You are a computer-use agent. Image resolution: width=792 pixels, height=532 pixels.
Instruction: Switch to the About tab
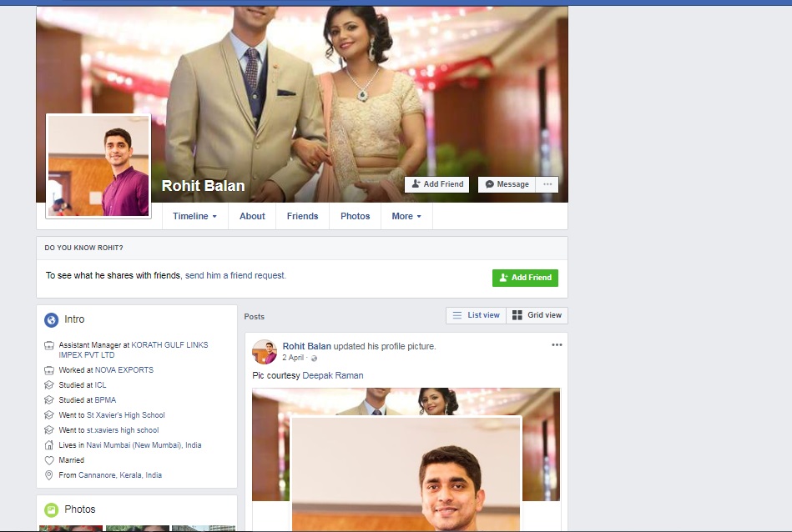click(252, 216)
